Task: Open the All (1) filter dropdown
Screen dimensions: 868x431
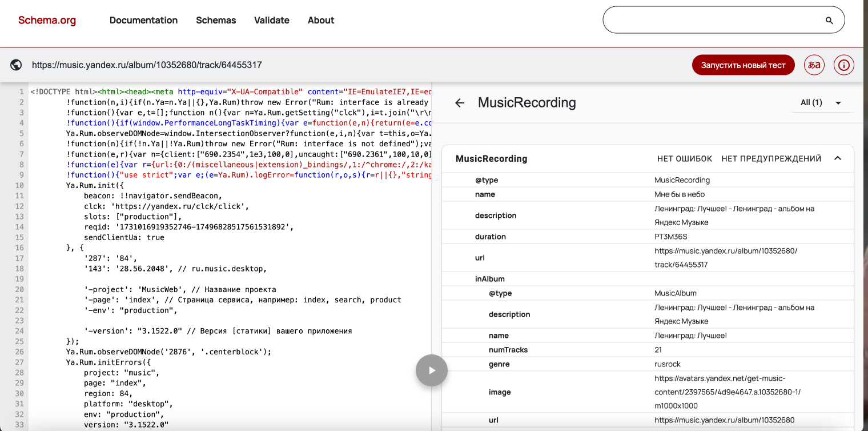Action: point(821,103)
